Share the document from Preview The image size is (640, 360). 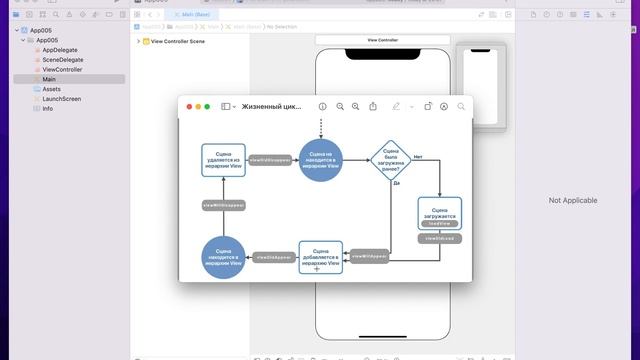(373, 107)
